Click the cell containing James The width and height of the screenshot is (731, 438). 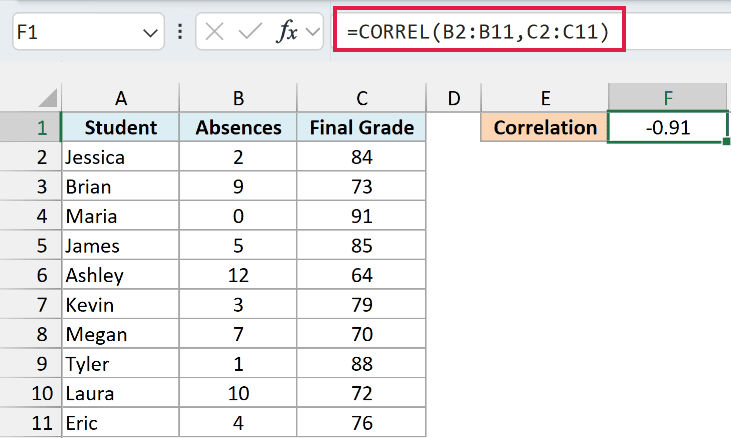(x=121, y=246)
